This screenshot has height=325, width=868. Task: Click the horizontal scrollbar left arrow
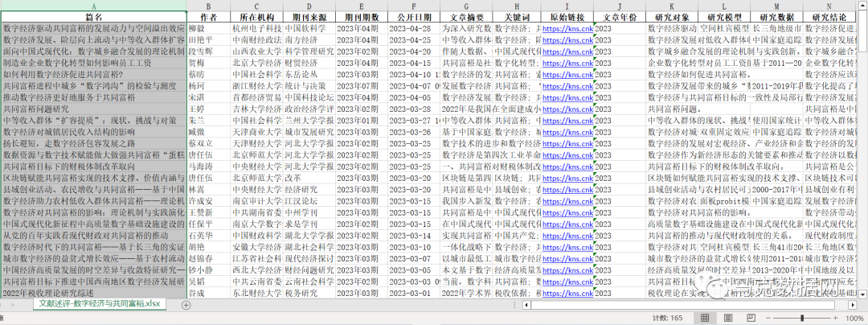[526, 305]
